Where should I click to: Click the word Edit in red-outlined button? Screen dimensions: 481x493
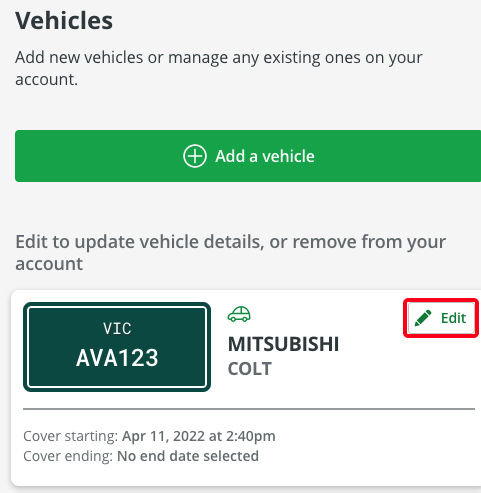pyautogui.click(x=453, y=318)
